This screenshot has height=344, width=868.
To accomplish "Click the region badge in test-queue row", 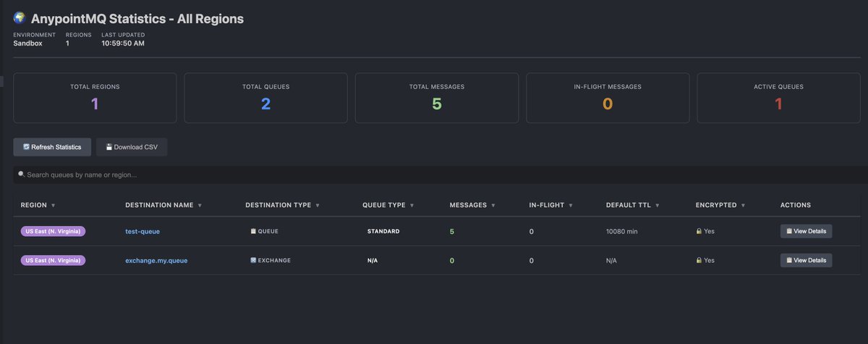I will 54,231.
